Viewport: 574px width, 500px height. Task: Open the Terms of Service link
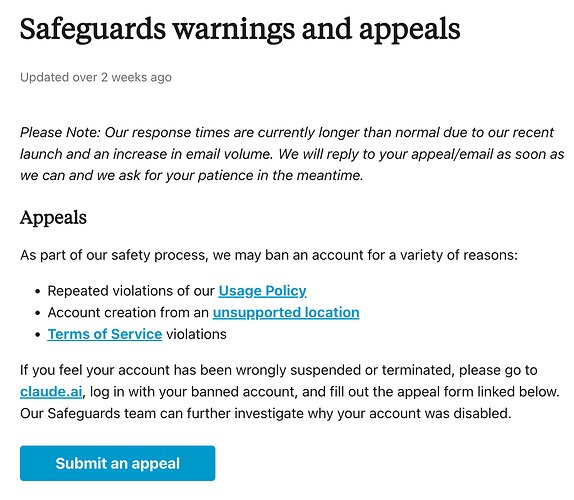pyautogui.click(x=105, y=334)
